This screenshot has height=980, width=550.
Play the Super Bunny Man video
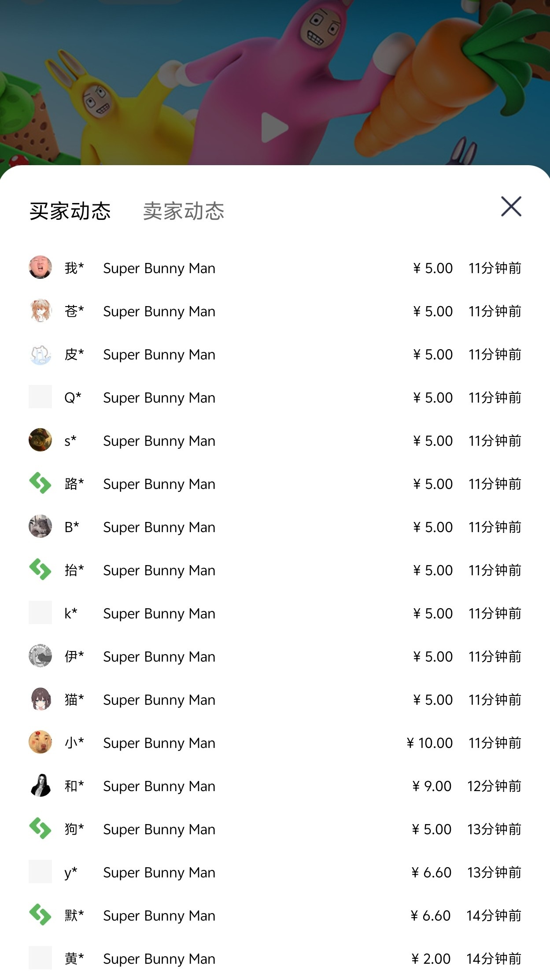[274, 128]
